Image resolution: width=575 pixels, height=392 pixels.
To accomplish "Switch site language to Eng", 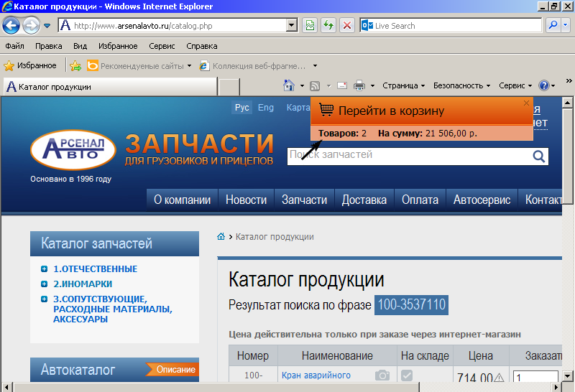I will pos(266,108).
